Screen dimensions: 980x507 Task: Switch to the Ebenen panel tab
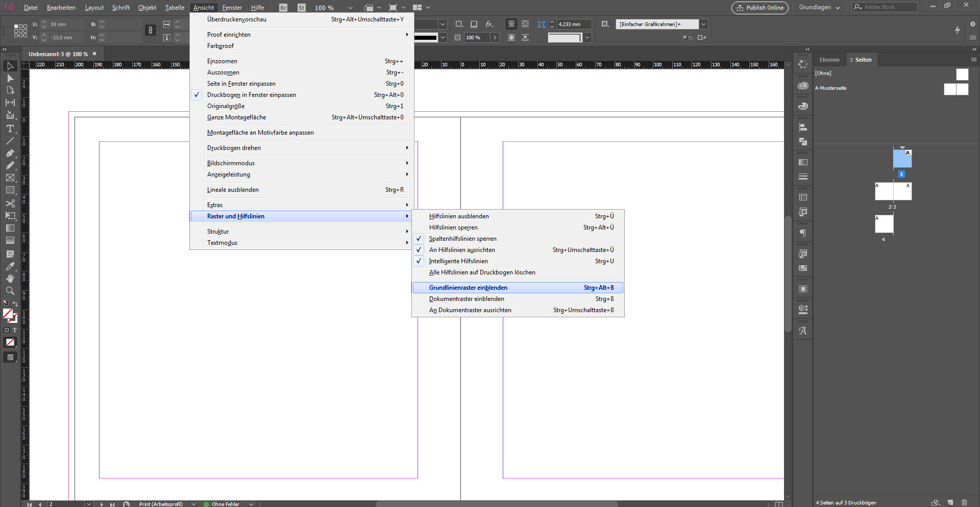point(829,60)
